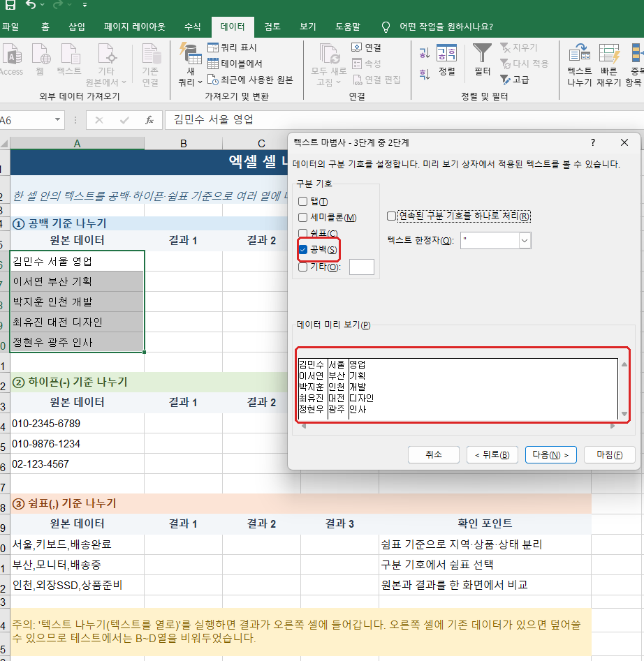644x661 pixels.
Task: Click the 고급 filter command
Action: pos(515,80)
